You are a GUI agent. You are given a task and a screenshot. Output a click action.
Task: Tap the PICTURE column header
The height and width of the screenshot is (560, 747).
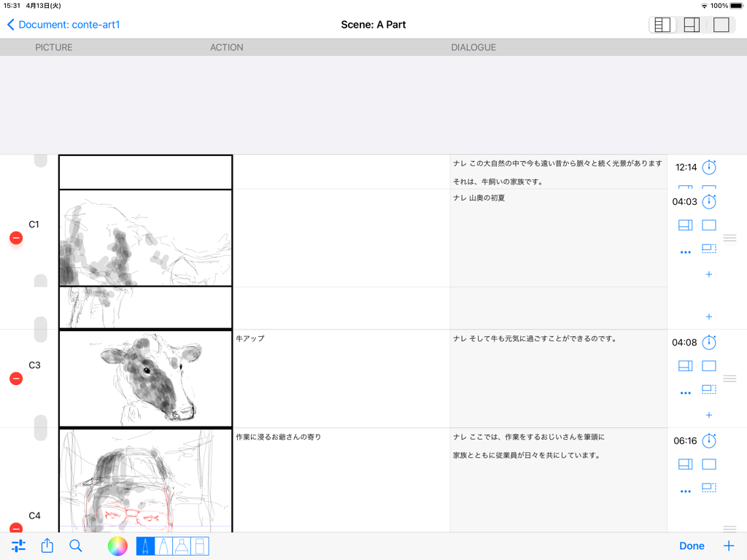click(x=53, y=47)
